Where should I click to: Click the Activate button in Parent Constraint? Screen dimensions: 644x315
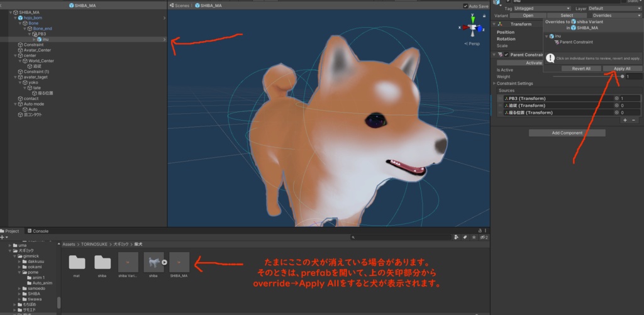520,63
